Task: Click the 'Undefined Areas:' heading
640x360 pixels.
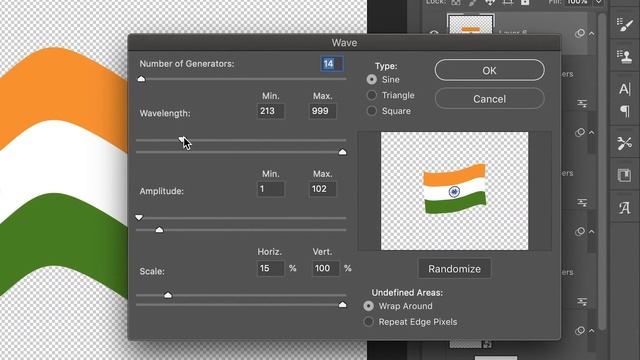Action: point(407,293)
